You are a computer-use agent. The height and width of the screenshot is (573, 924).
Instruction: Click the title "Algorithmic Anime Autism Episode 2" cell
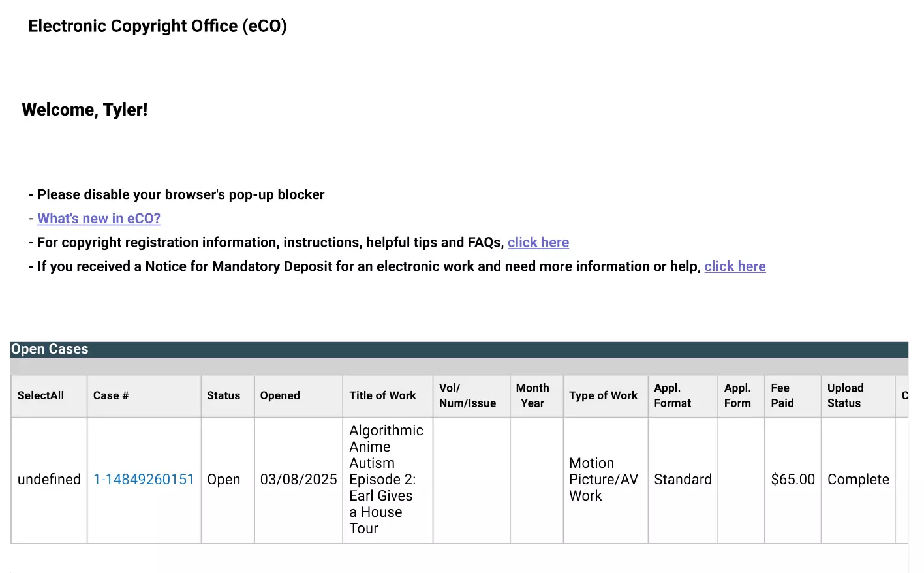pos(388,480)
